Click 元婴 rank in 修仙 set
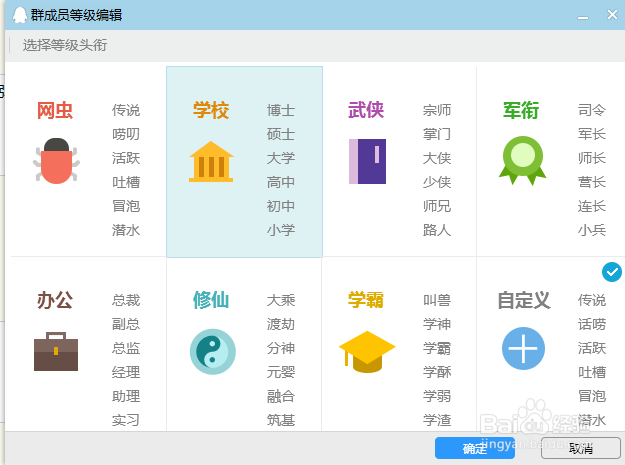The height and width of the screenshot is (465, 625). click(x=281, y=372)
